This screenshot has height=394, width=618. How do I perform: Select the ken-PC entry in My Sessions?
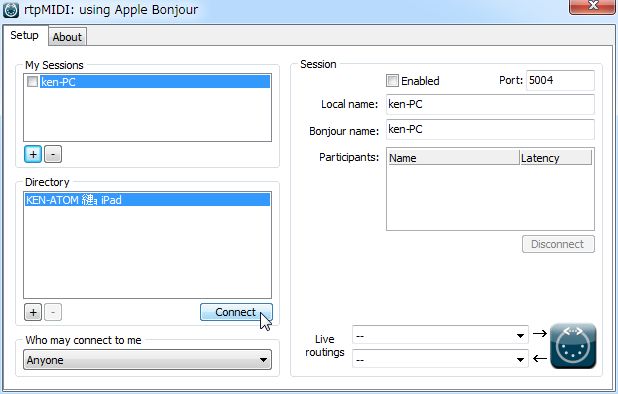coord(155,82)
